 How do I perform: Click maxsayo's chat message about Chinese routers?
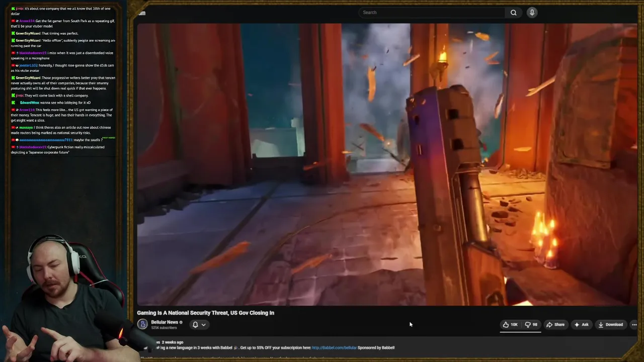61,130
